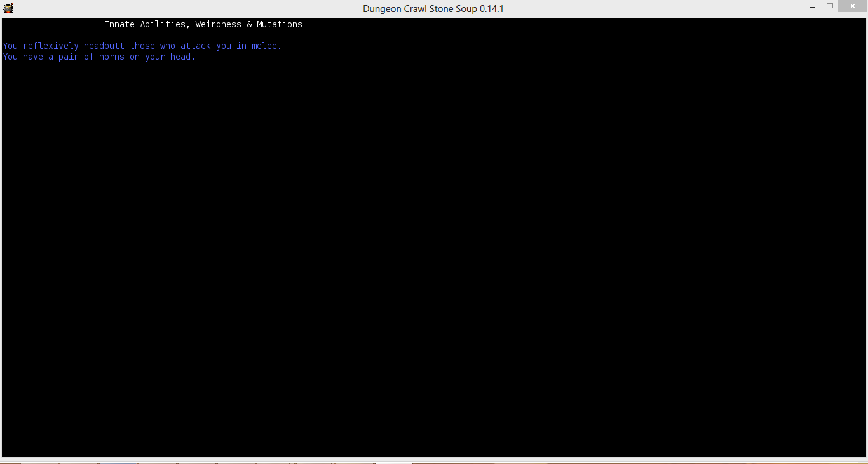Click the "Innate Abilities, Weirdness & Mutations" heading
This screenshot has width=868, height=464.
coord(203,24)
